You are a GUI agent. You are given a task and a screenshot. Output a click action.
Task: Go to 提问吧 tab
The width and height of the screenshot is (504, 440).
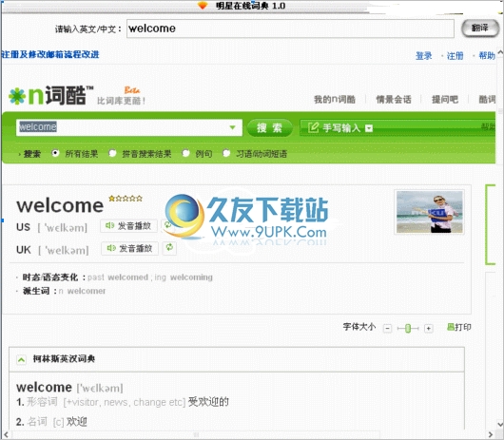point(445,100)
